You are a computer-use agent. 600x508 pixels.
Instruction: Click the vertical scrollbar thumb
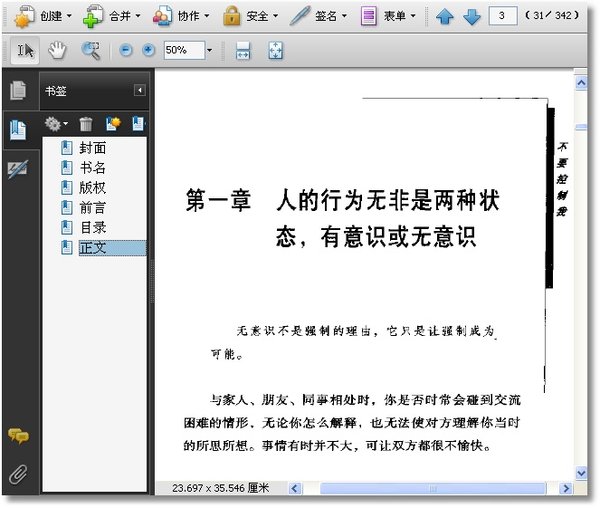pos(581,127)
